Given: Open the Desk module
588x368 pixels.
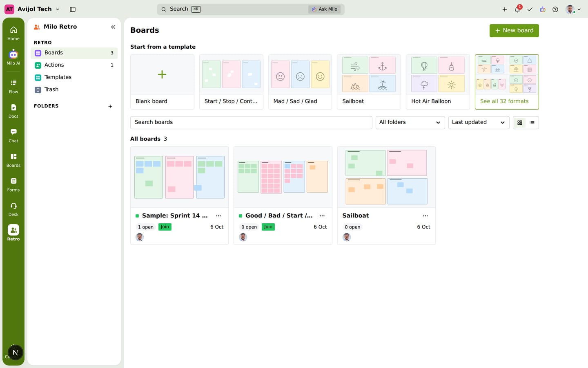Looking at the screenshot, I should [x=13, y=209].
